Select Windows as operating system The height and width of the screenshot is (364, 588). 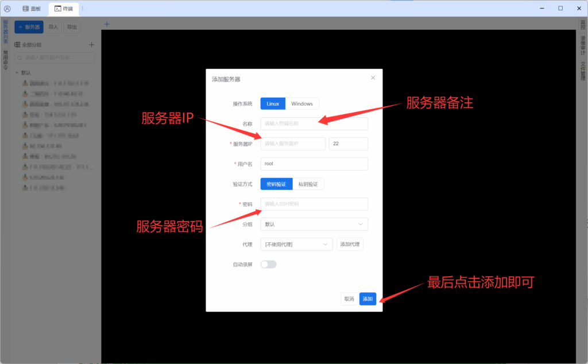(x=302, y=103)
